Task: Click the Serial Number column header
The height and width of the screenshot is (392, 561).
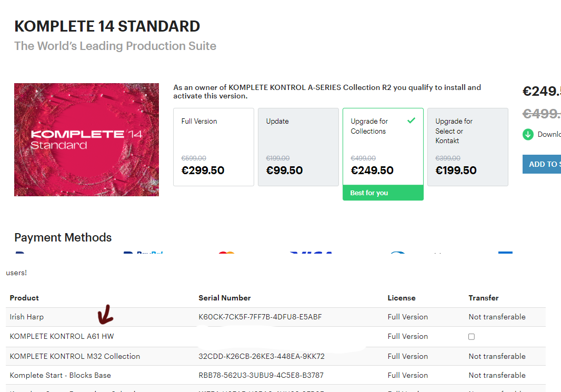Action: coord(225,298)
